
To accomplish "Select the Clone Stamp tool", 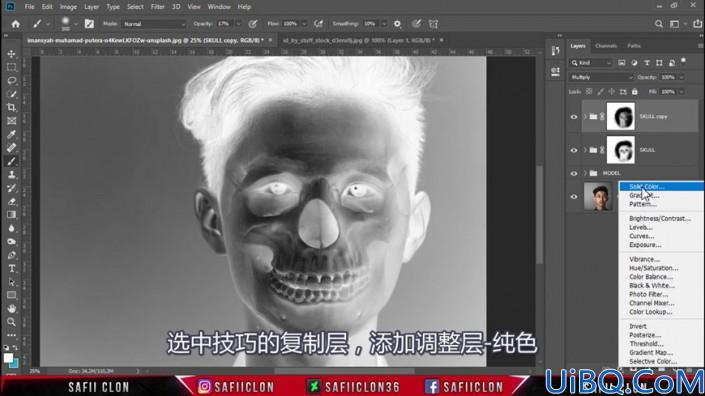I will coord(12,175).
